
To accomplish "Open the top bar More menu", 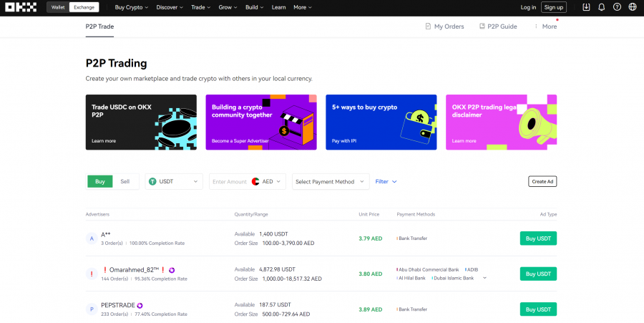I will [303, 7].
